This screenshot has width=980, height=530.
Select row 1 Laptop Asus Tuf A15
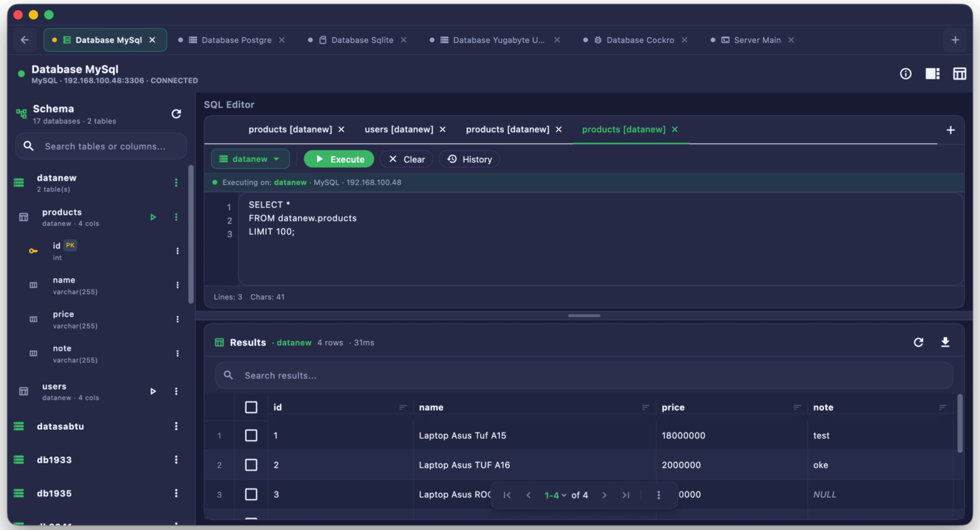point(251,435)
